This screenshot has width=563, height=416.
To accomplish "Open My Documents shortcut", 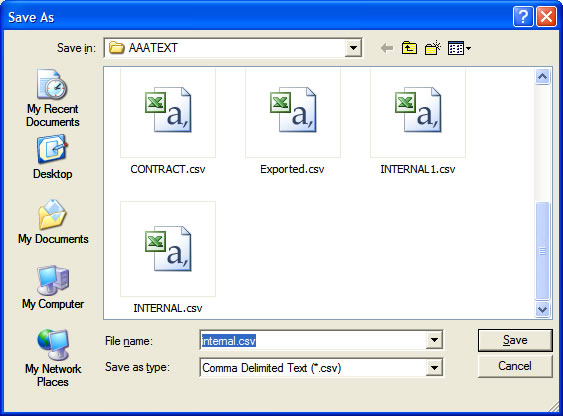I will click(x=53, y=222).
